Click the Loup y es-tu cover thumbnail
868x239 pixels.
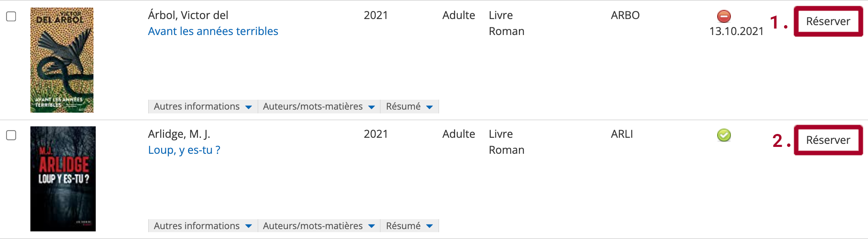click(x=63, y=179)
